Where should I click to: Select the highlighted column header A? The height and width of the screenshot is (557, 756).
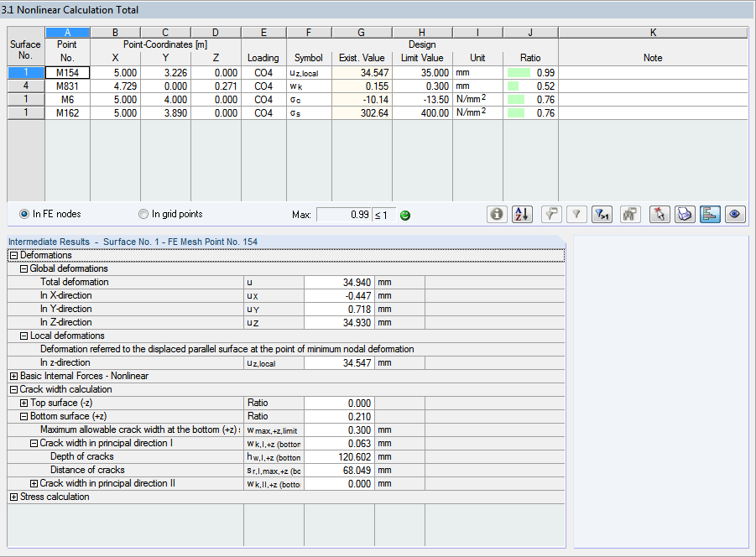(x=67, y=32)
